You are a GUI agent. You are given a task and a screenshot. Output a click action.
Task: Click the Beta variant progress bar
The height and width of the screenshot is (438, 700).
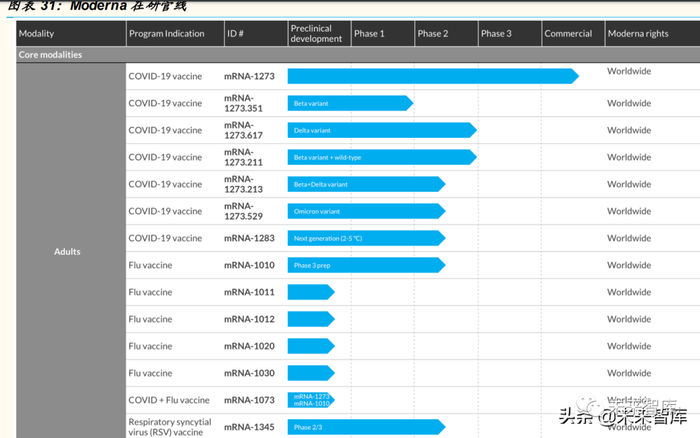[350, 103]
